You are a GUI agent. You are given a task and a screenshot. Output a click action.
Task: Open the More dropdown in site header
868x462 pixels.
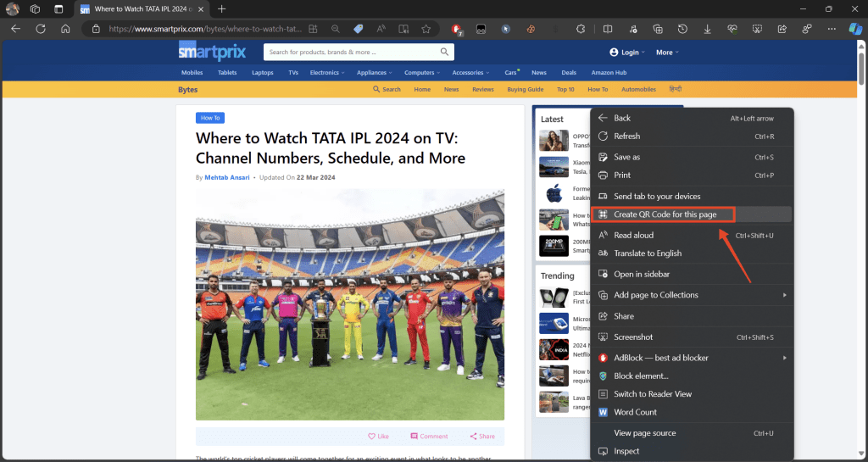(667, 53)
